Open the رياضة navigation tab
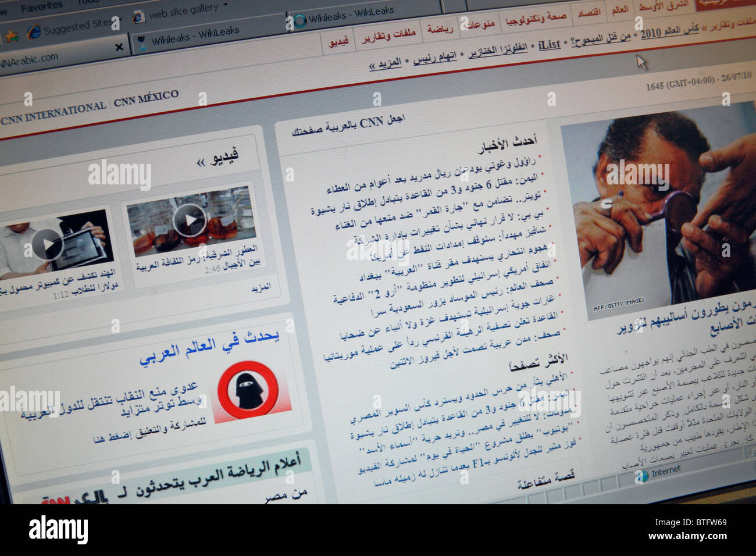Screen dimensions: 756x556 440,30
